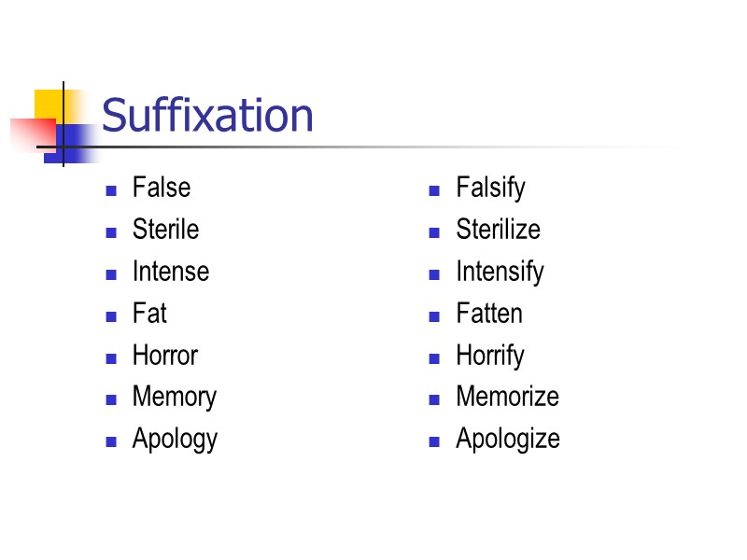Click the word Intense
Screen dimensions: 747x560
(x=170, y=272)
